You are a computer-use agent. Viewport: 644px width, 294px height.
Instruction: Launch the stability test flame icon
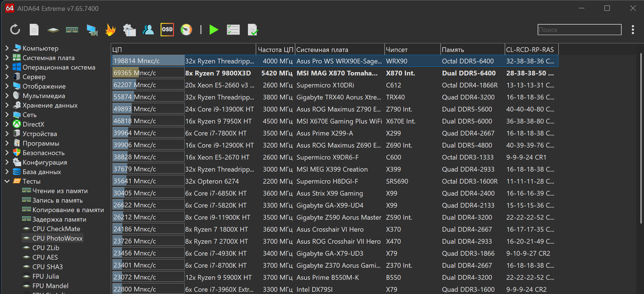111,30
